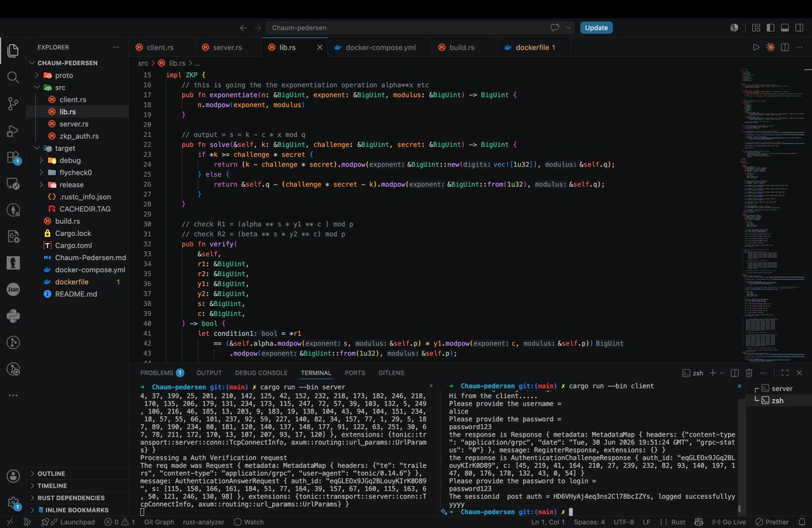
Task: Open the Python icon in activity bar
Action: [13, 315]
